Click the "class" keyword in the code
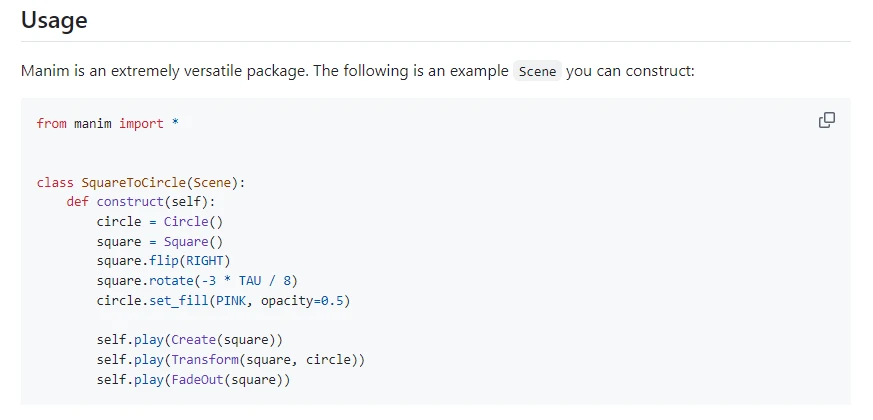 (x=55, y=182)
